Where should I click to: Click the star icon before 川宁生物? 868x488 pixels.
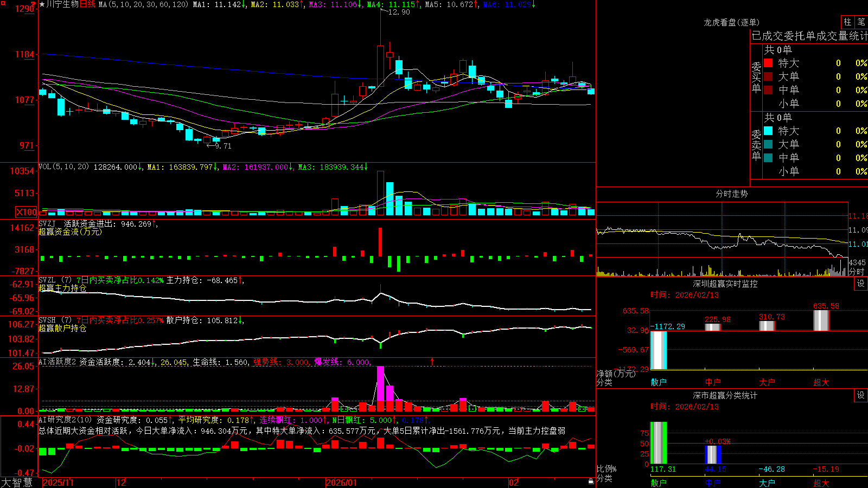[42, 4]
